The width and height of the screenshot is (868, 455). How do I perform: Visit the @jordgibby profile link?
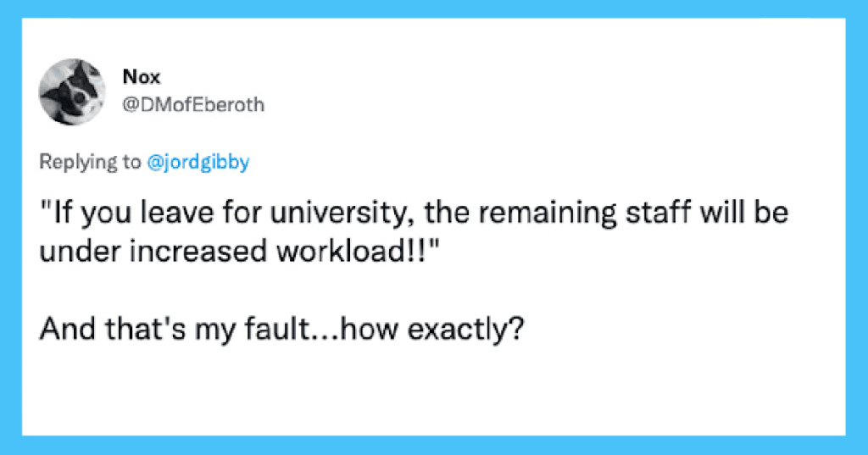pyautogui.click(x=198, y=162)
